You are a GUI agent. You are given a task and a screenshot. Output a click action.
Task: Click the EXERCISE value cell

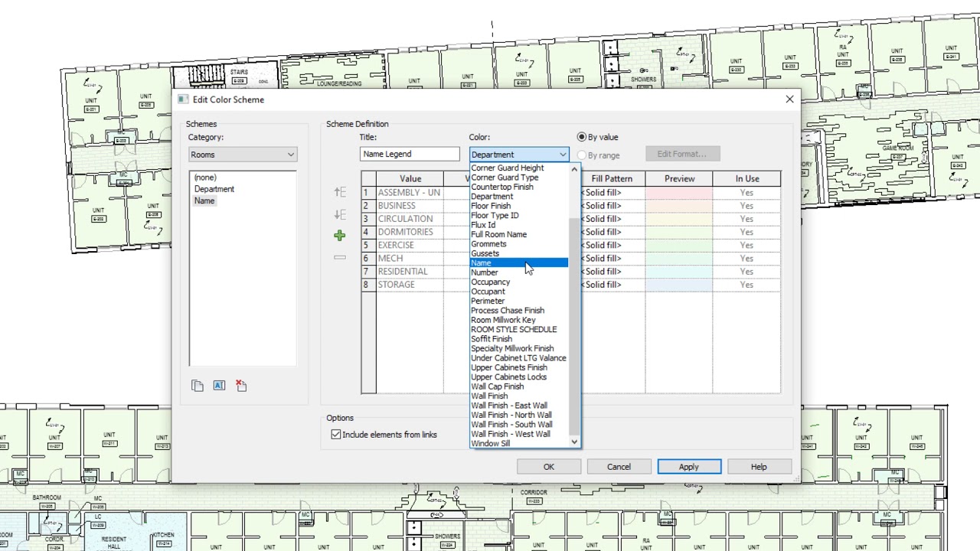pyautogui.click(x=410, y=245)
